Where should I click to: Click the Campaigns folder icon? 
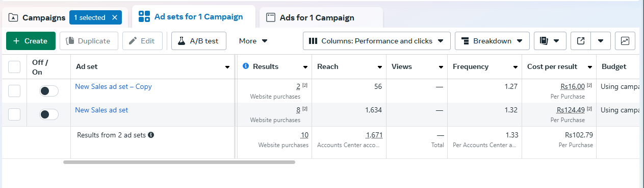coord(13,17)
